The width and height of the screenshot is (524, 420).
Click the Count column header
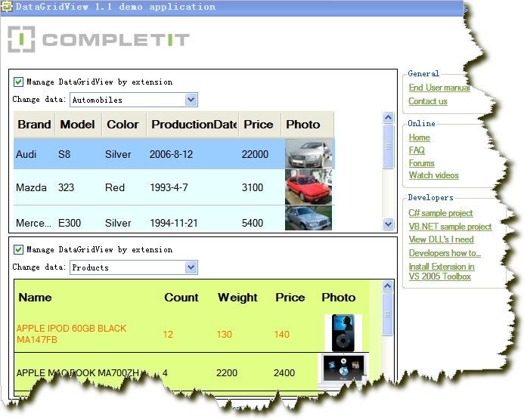point(181,297)
